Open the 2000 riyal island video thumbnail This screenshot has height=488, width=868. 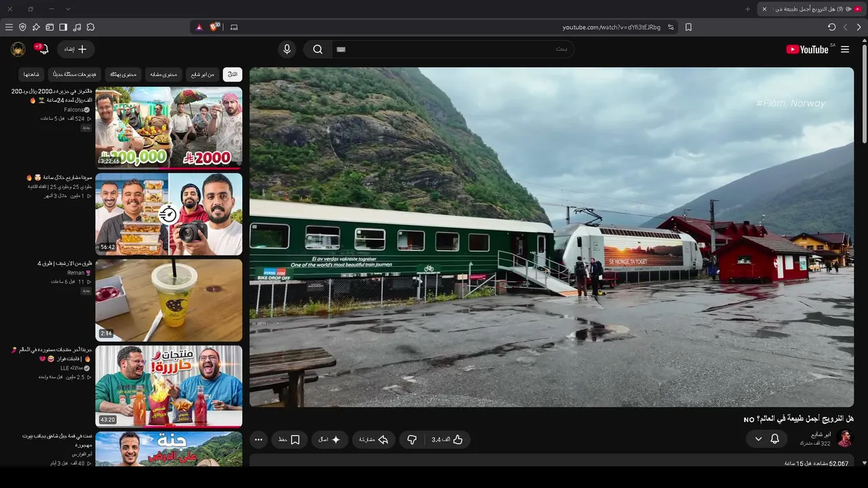point(169,127)
